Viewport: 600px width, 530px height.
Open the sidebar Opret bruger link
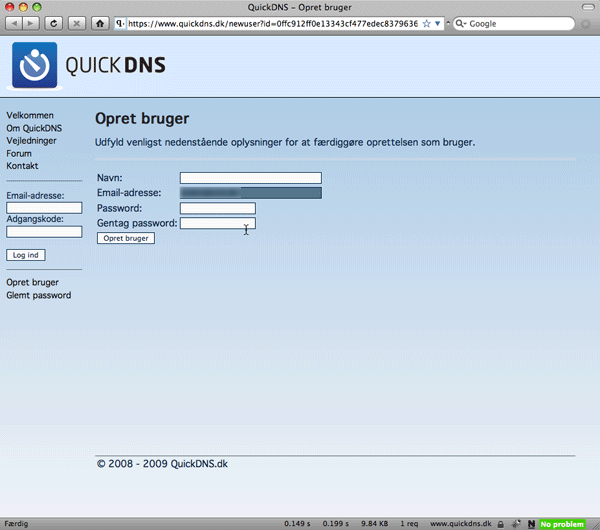coord(33,282)
